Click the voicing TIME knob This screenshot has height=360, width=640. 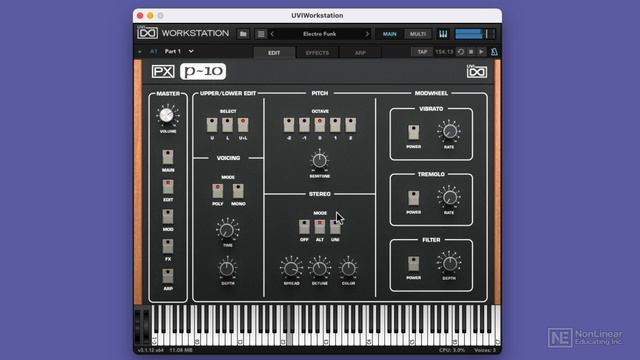click(x=227, y=231)
